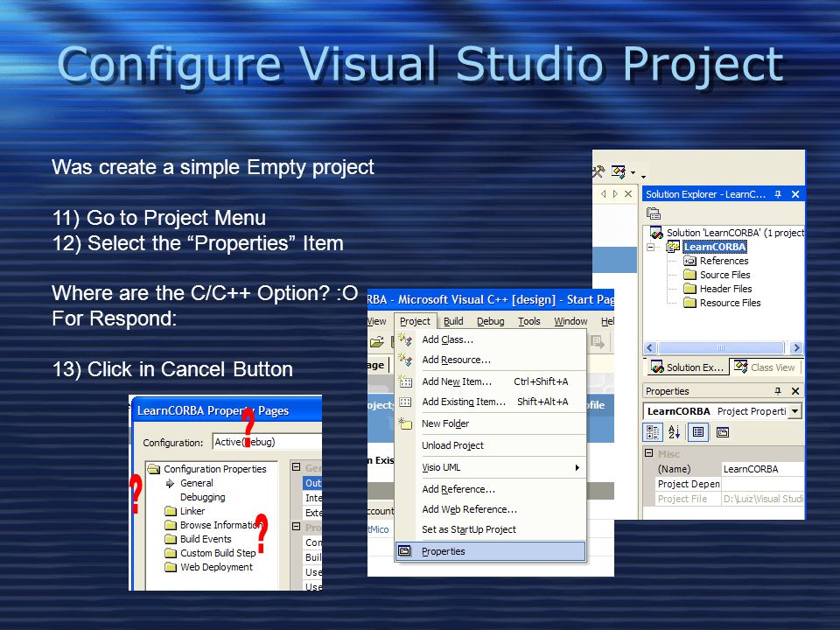
Task: Click Solution Explorer properties toolbar icon
Action: click(653, 213)
